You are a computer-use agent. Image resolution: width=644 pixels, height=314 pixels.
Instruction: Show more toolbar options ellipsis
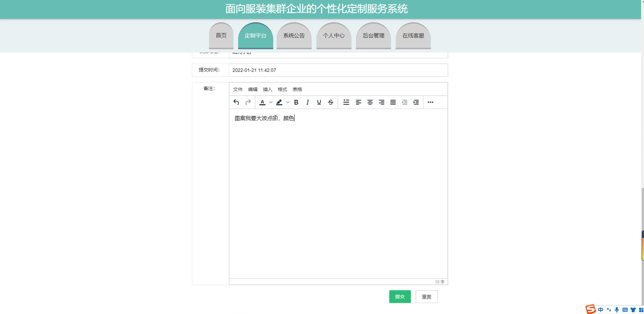point(430,102)
